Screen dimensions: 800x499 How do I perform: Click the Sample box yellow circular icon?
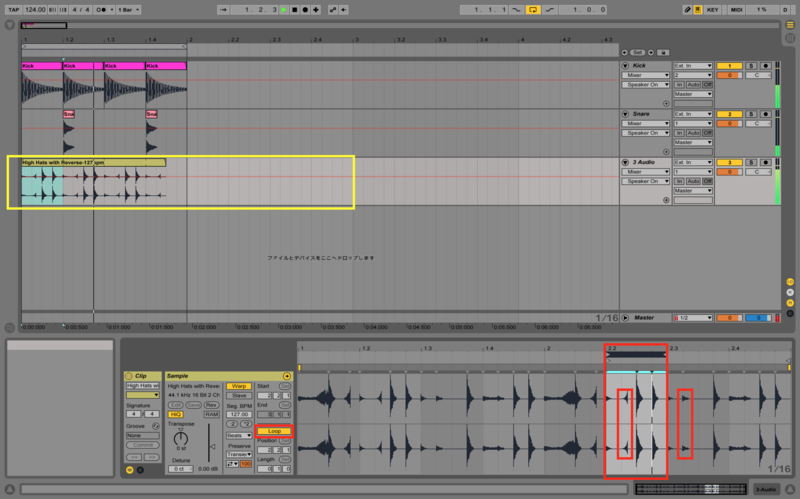(287, 377)
